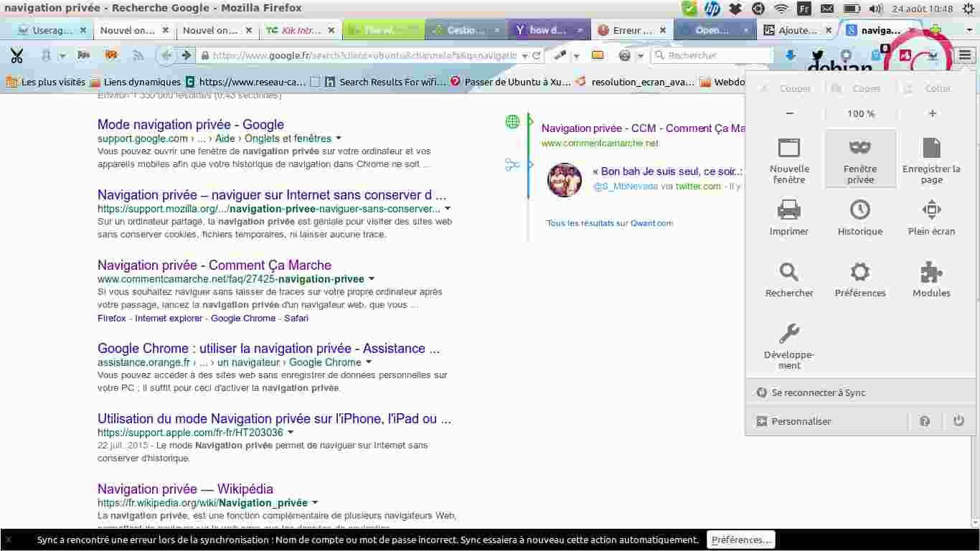The height and width of the screenshot is (551, 980).
Task: Click the downloads arrow icon
Action: click(791, 55)
